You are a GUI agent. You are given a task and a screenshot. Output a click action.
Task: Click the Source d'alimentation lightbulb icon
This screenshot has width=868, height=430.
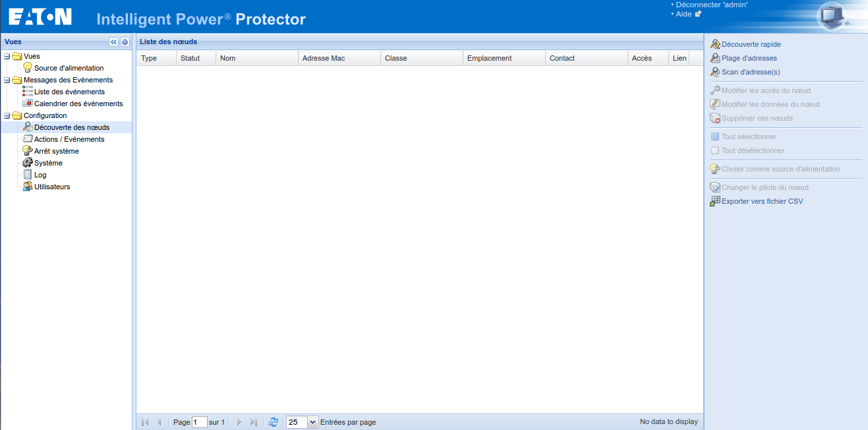tap(28, 68)
